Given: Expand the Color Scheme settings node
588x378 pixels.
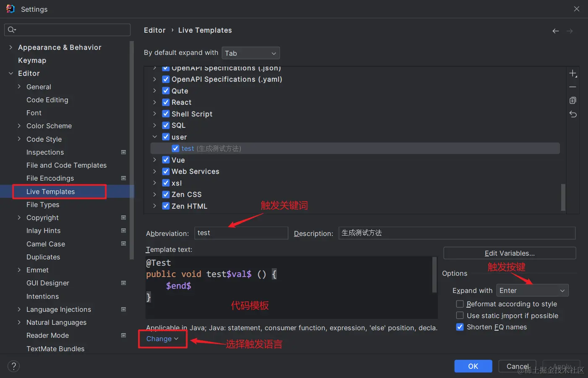Looking at the screenshot, I should (x=19, y=126).
